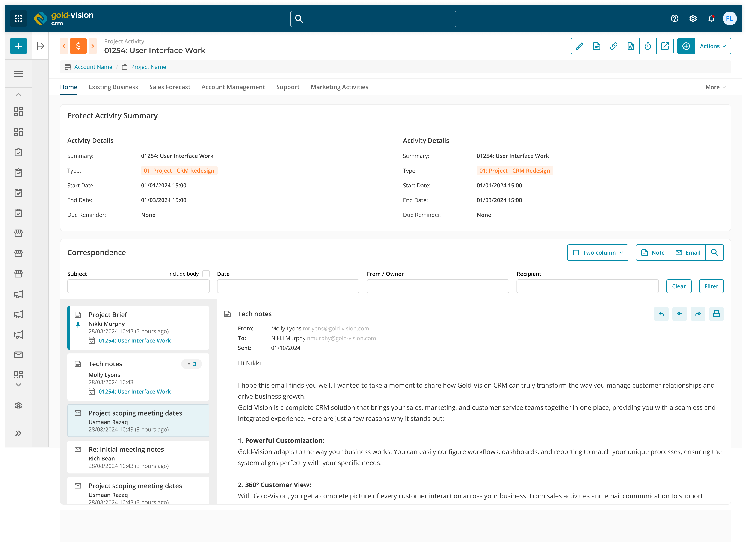This screenshot has height=560, width=747.
Task: Open the app grid launcher icon
Action: 18,19
